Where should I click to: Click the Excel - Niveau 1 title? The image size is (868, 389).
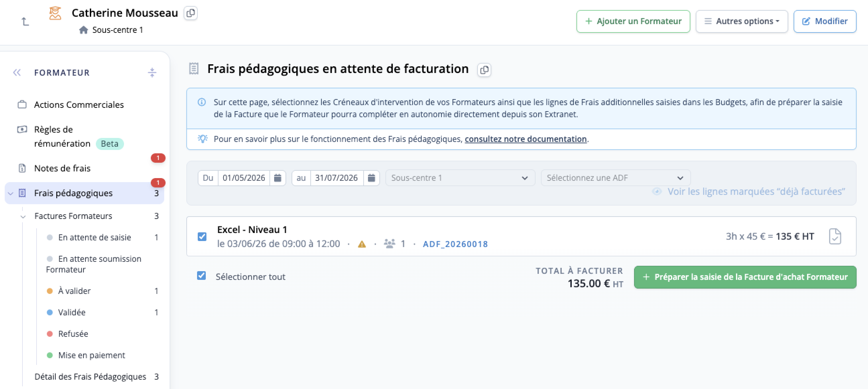click(x=252, y=230)
